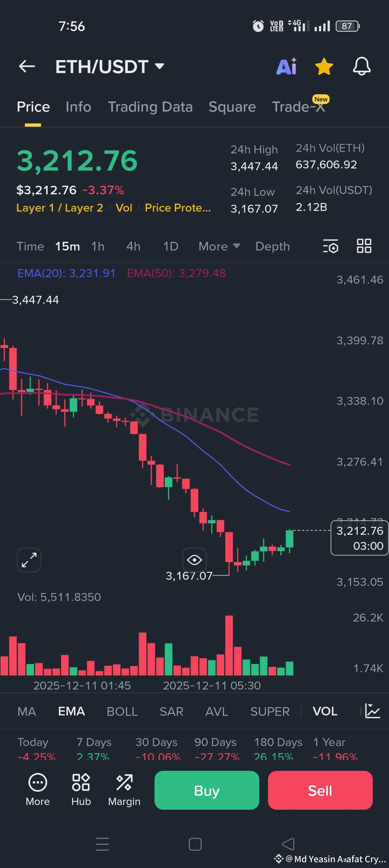
Task: Tap the Vol: 5,511.8350 label
Action: click(59, 597)
